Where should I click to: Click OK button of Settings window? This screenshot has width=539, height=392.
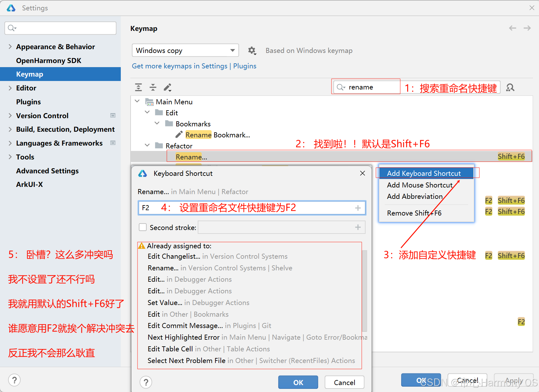coord(421,380)
